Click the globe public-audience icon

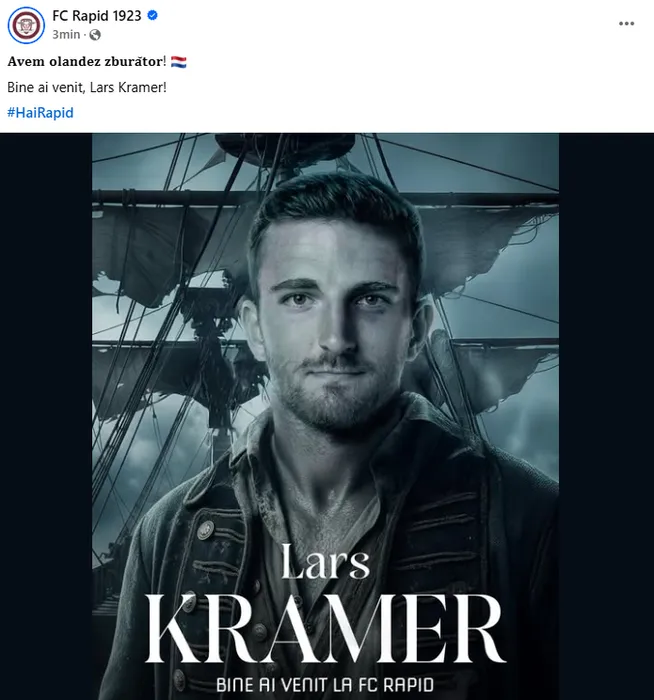coord(95,35)
